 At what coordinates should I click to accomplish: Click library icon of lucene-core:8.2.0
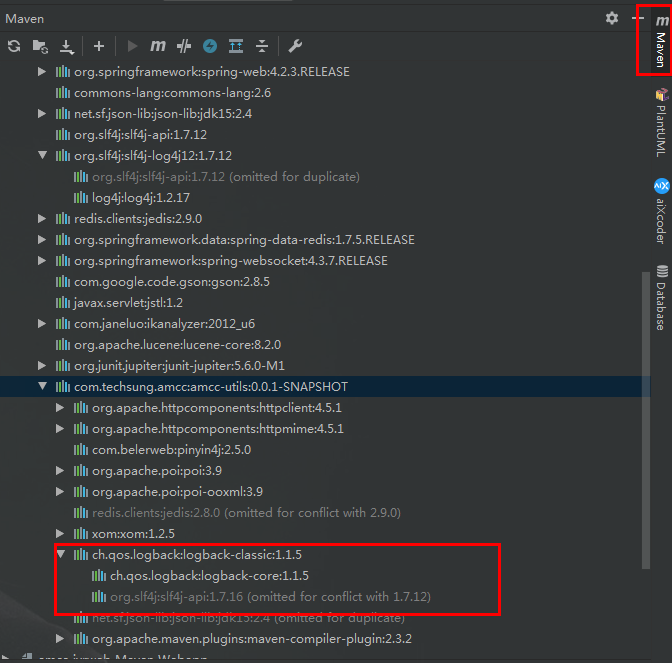63,345
